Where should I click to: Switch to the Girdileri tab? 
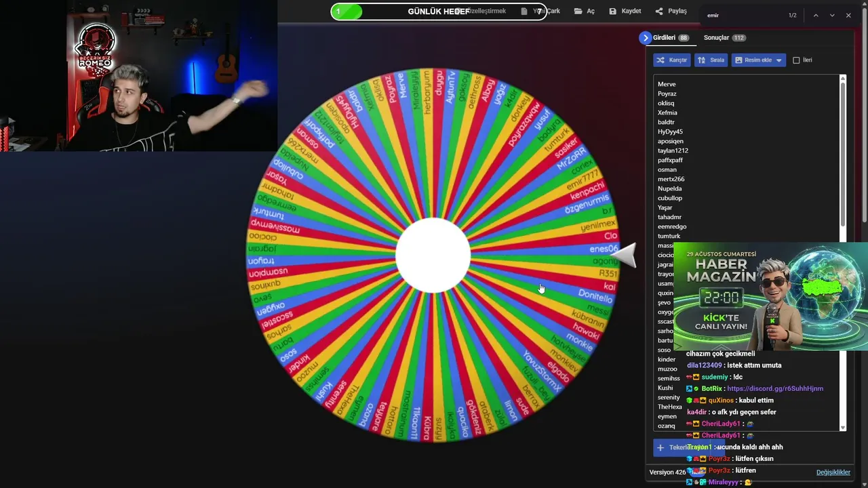671,38
